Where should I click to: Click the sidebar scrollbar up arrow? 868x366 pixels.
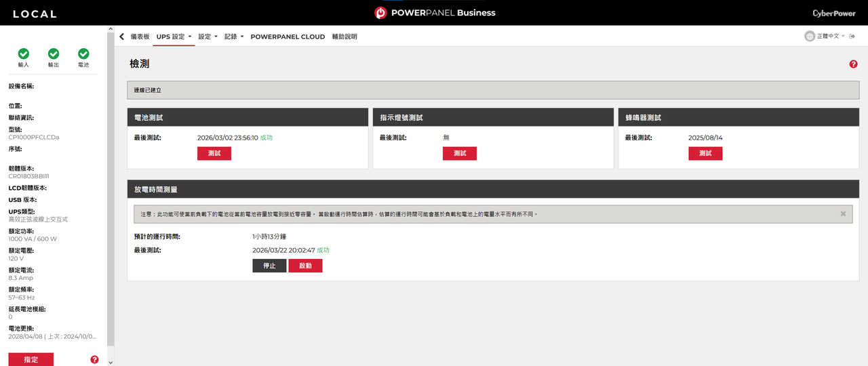coord(111,30)
